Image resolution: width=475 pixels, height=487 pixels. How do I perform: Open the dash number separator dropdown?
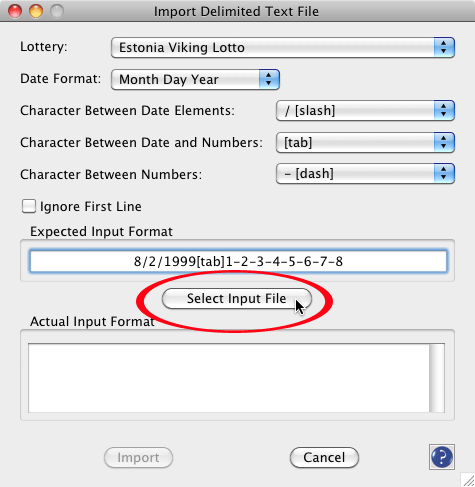pos(365,174)
